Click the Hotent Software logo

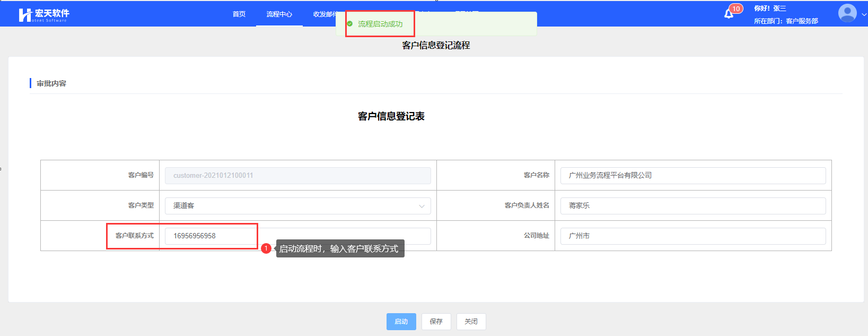(43, 15)
